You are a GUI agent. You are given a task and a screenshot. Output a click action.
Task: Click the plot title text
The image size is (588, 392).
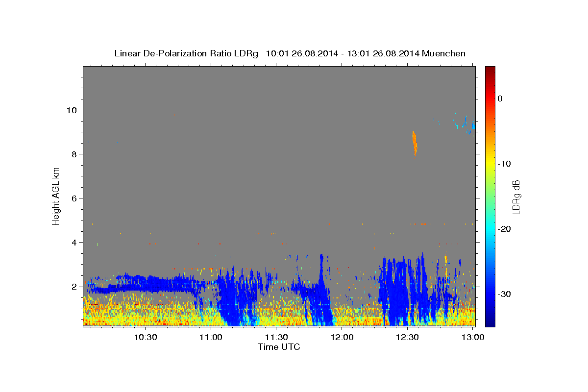coord(290,53)
